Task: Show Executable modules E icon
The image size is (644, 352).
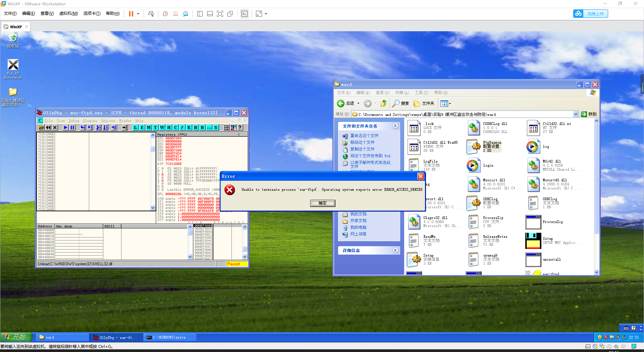Action: pos(142,128)
